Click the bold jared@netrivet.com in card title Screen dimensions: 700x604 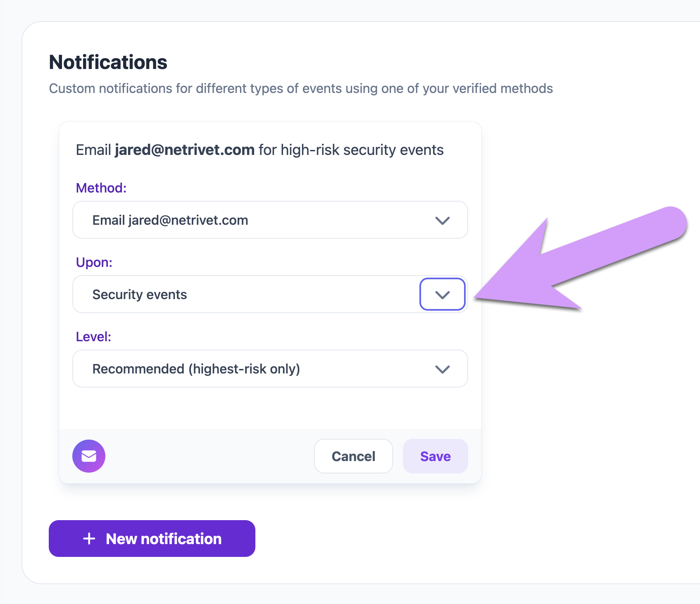(185, 150)
